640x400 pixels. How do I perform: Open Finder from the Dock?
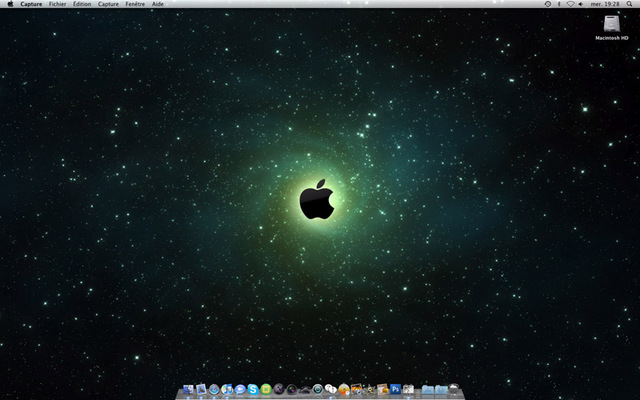point(188,389)
